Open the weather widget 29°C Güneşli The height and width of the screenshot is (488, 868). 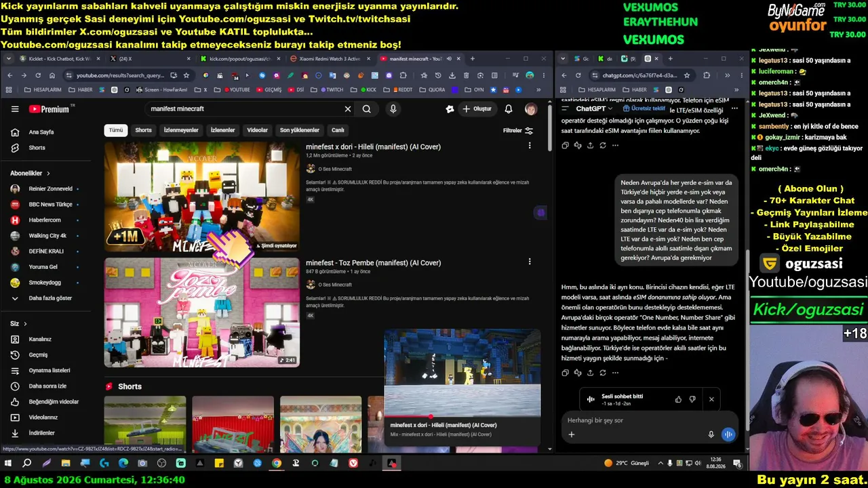coord(627,464)
